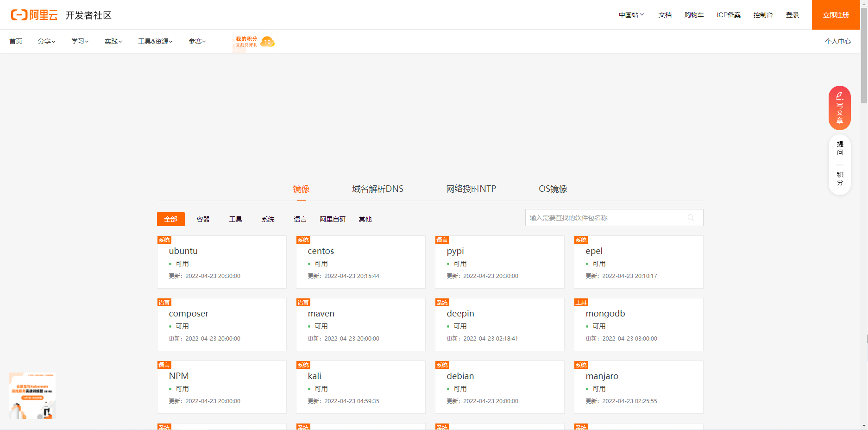Click the 工具 tag on mongodb card
868x430 pixels.
click(581, 302)
